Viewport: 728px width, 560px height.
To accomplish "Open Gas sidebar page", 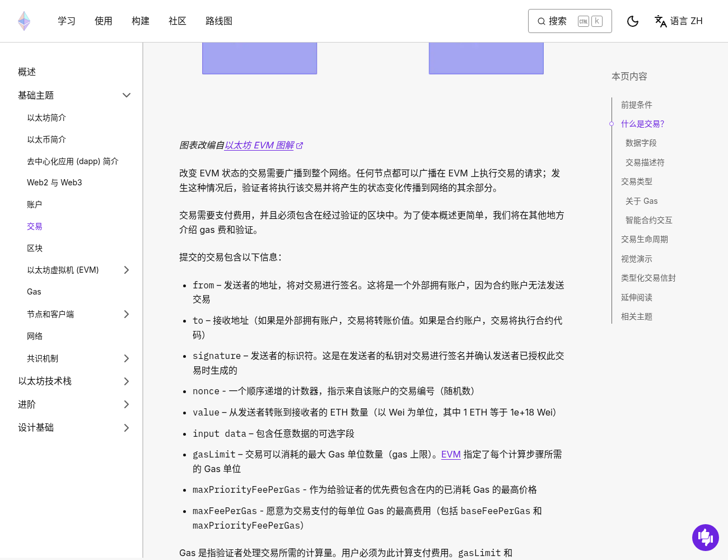I will point(34,292).
